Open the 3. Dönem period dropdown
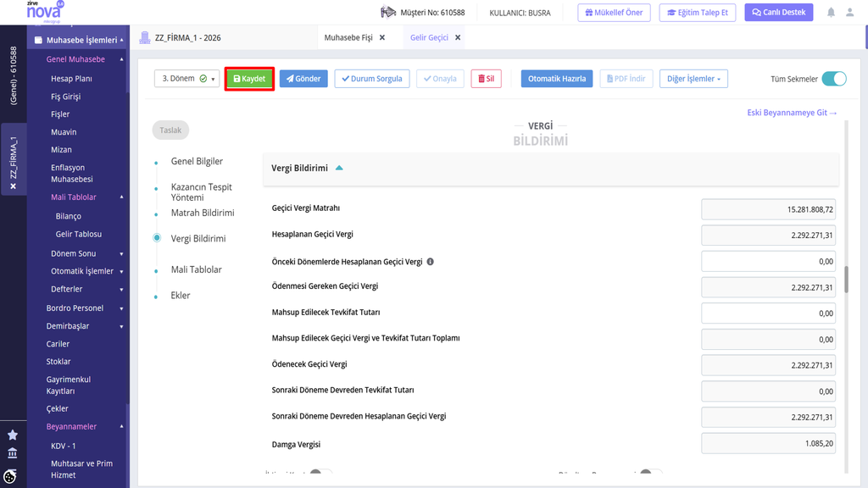868x488 pixels. pos(186,79)
